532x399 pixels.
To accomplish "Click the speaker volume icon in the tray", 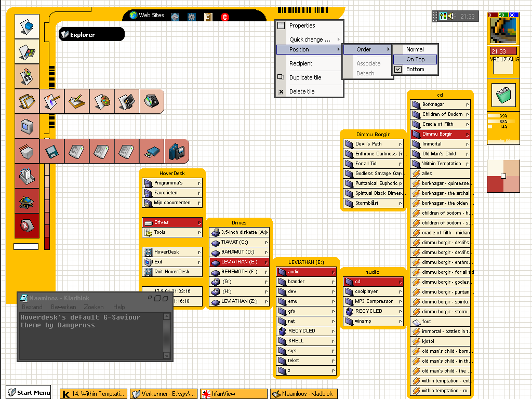I will coord(450,16).
